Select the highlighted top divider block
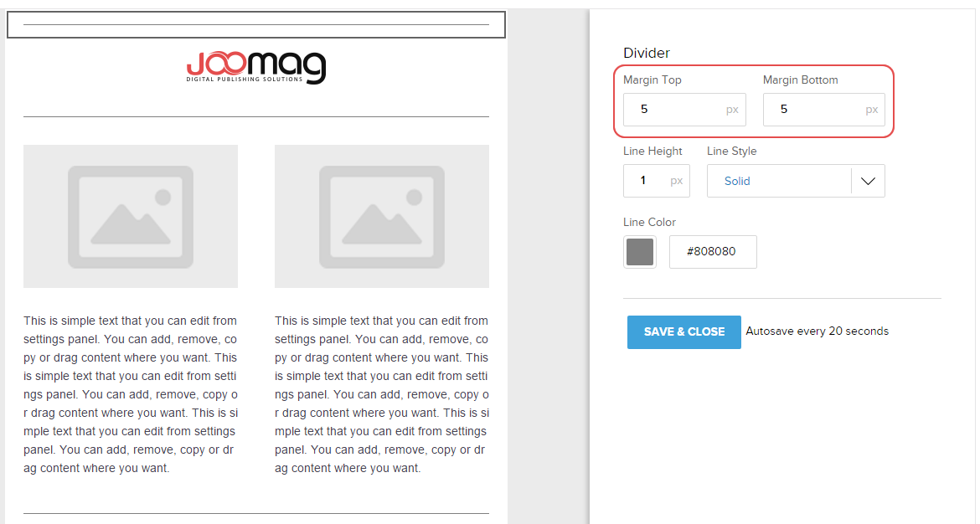Viewport: 980px width, 524px height. [255, 25]
